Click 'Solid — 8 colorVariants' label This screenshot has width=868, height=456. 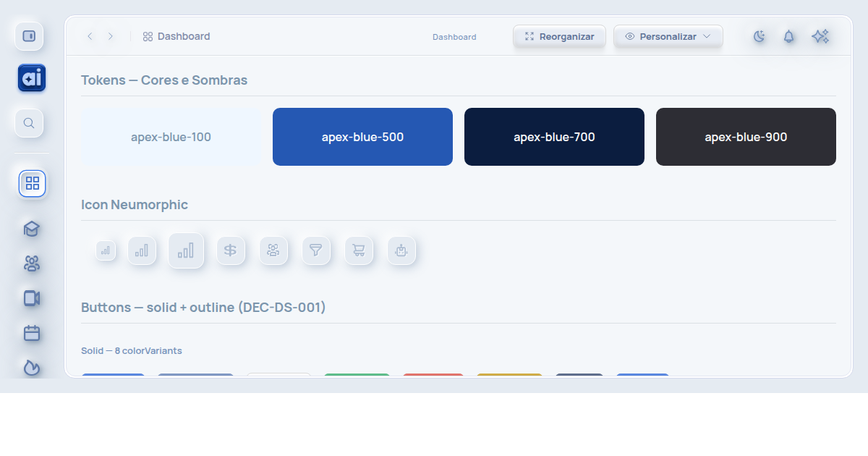132,351
